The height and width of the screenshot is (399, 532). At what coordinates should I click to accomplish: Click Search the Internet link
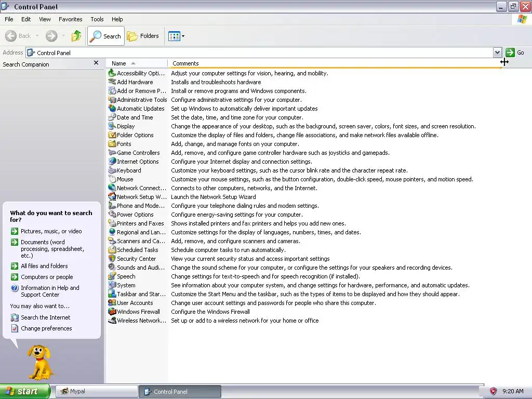coord(46,317)
